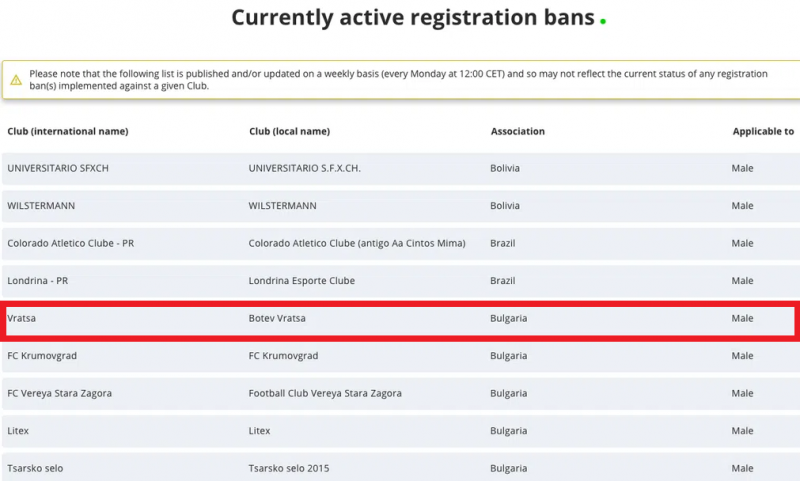Click the weekly update notice text
The image size is (800, 481).
(398, 80)
